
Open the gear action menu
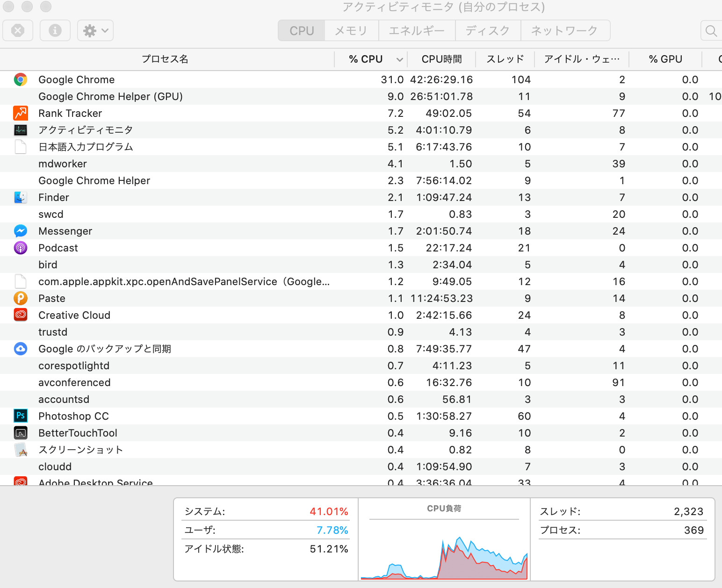point(95,30)
